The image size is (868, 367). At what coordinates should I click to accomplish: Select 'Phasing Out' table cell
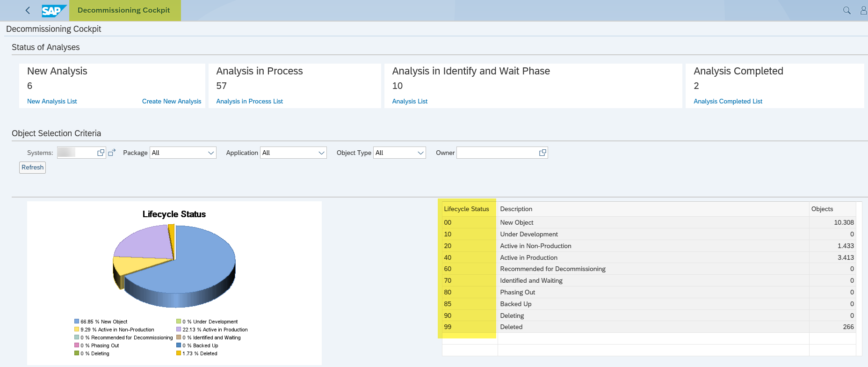pos(653,292)
